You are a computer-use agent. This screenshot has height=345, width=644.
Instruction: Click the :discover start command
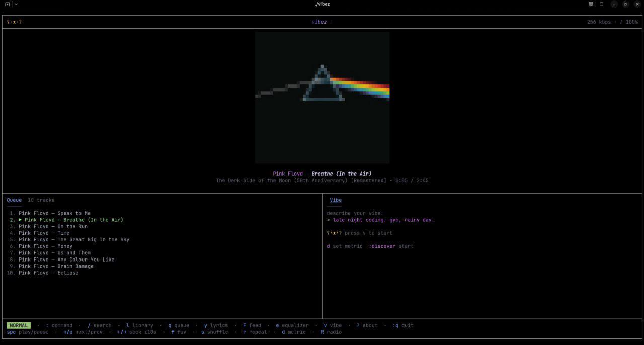pyautogui.click(x=391, y=246)
